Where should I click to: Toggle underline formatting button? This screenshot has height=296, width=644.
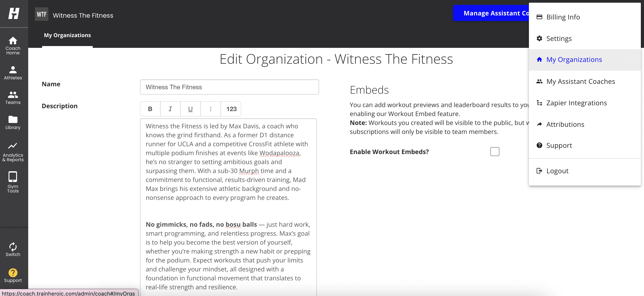[x=190, y=109]
